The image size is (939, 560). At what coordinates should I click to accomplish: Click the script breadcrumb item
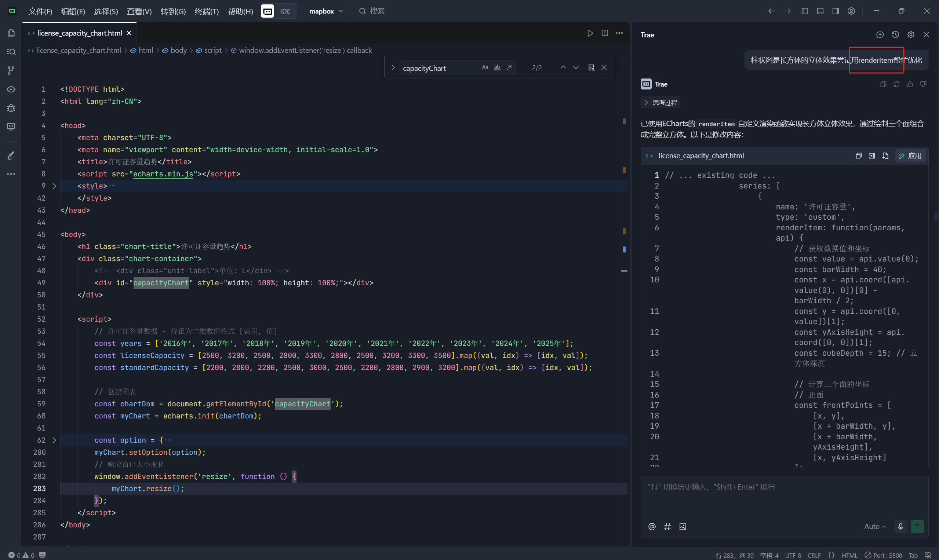tap(208, 50)
